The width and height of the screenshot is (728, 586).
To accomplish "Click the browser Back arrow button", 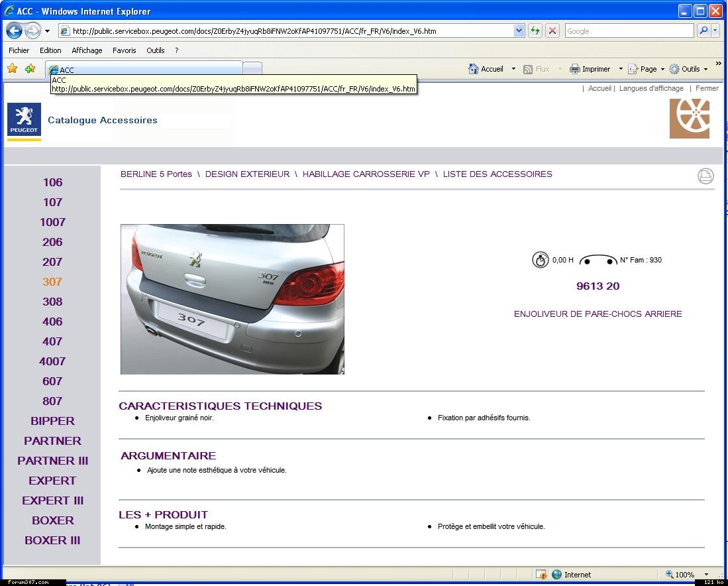I will pos(15,31).
